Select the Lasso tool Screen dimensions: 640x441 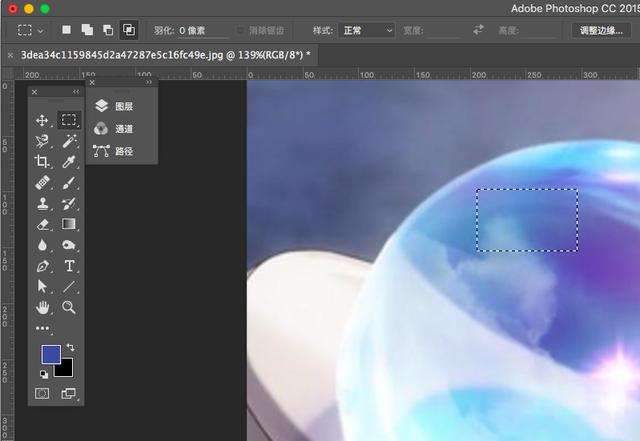click(42, 141)
